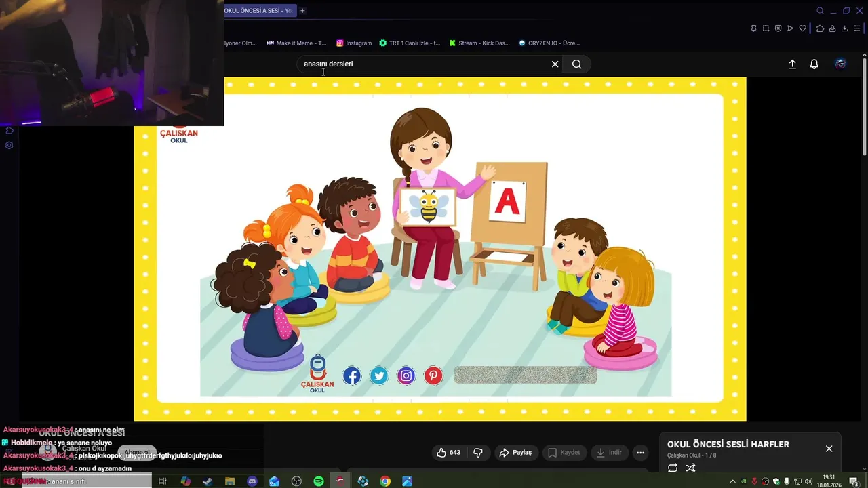Open Steam from the taskbar
868x488 pixels.
pyautogui.click(x=208, y=481)
